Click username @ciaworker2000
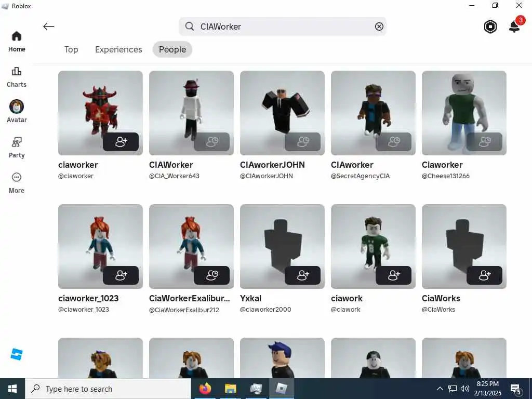Screen dimensions: 532x399 tap(265, 310)
